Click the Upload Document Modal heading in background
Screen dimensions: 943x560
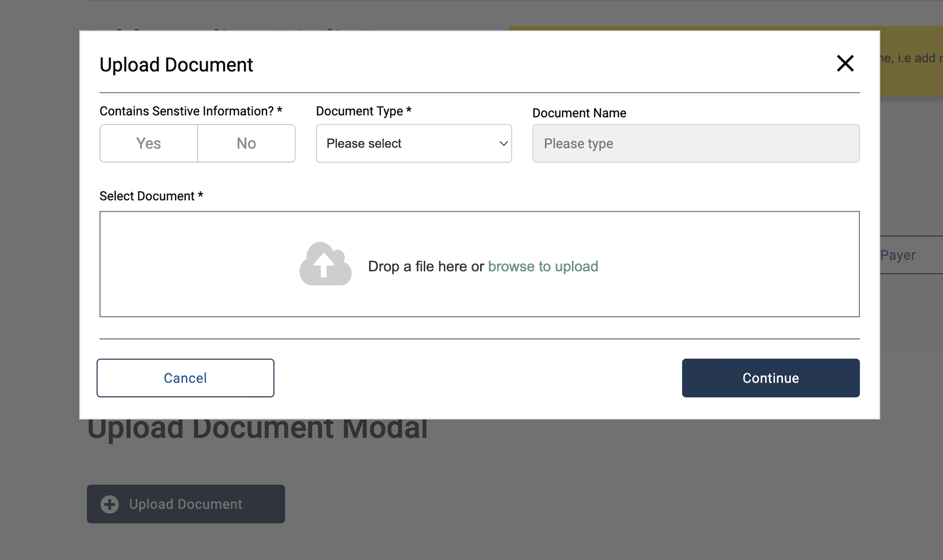click(x=257, y=429)
